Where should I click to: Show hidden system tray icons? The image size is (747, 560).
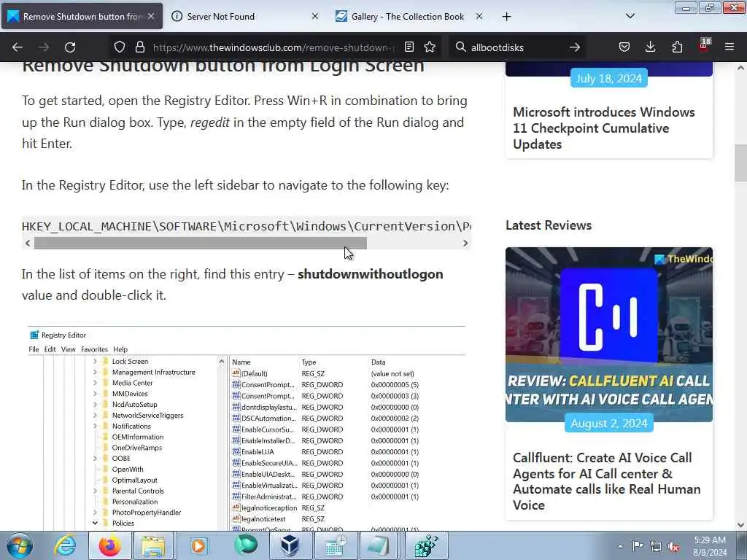point(620,546)
